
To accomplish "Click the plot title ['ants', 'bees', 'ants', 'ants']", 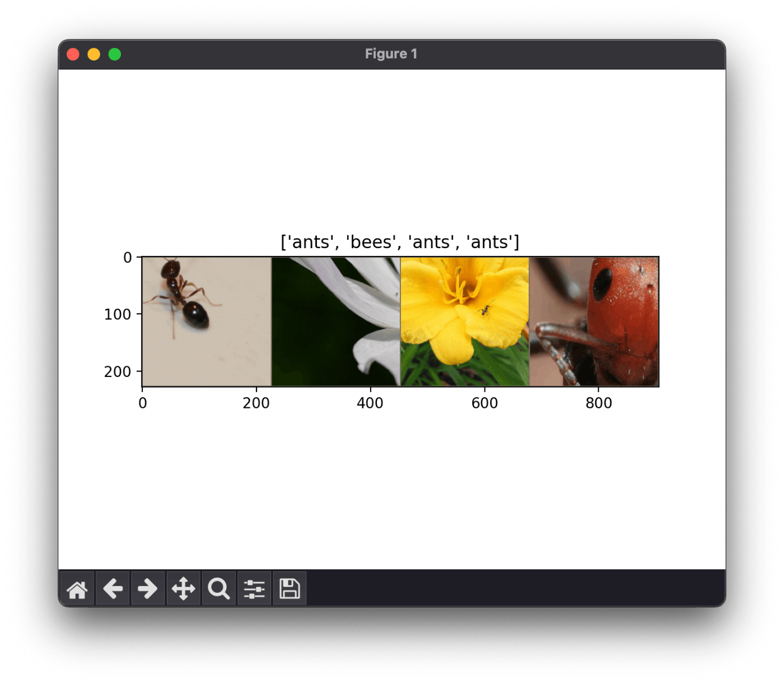I will coord(400,242).
